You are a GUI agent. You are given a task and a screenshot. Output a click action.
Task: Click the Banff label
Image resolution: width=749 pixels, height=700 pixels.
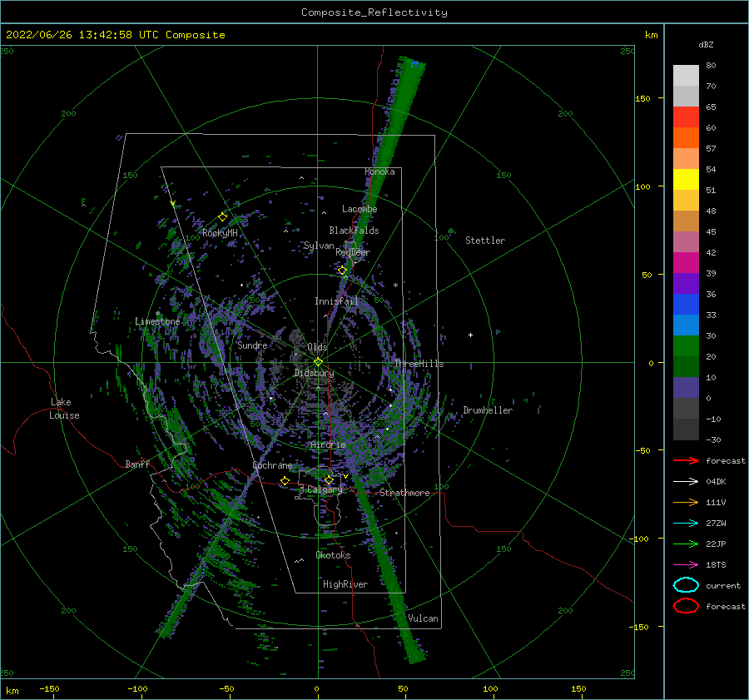tap(137, 464)
